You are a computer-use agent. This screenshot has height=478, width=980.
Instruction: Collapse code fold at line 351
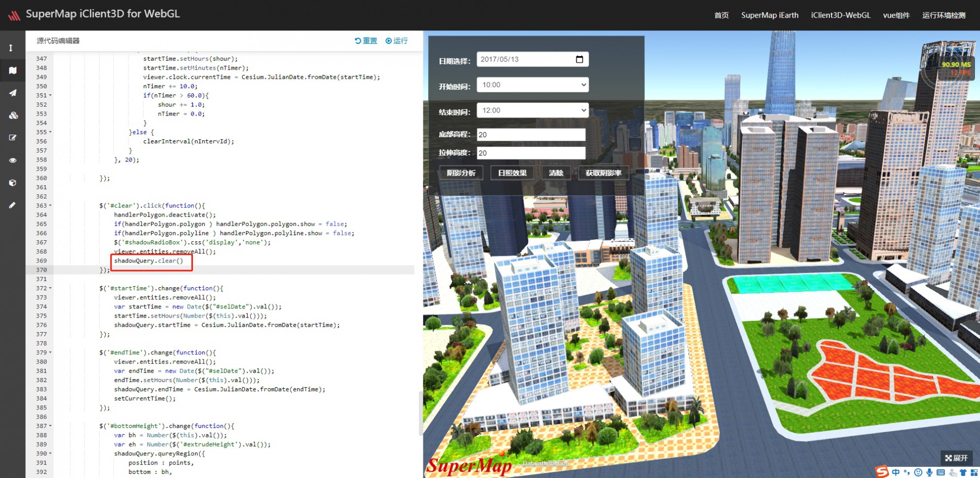coord(50,95)
